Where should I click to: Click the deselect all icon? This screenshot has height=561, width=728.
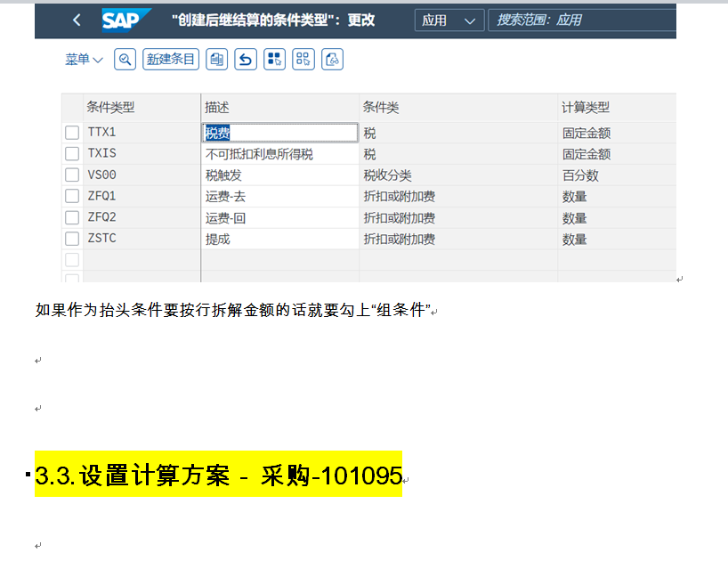pyautogui.click(x=303, y=60)
